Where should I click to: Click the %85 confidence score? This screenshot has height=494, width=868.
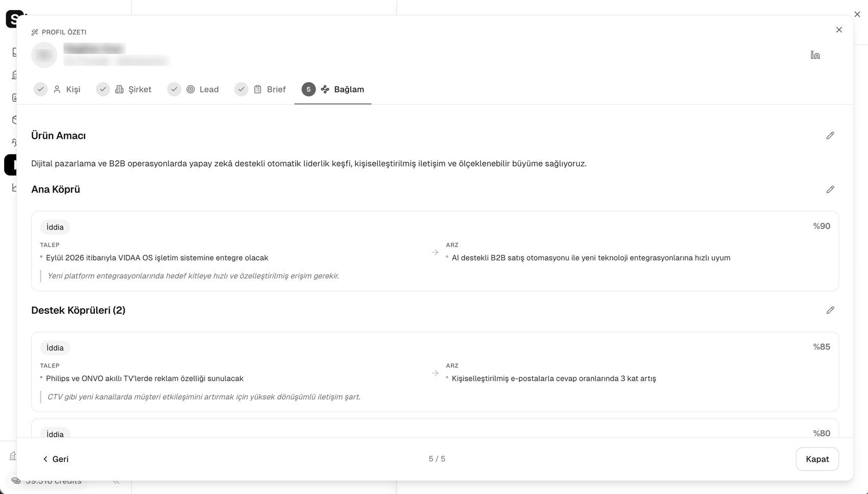point(822,347)
